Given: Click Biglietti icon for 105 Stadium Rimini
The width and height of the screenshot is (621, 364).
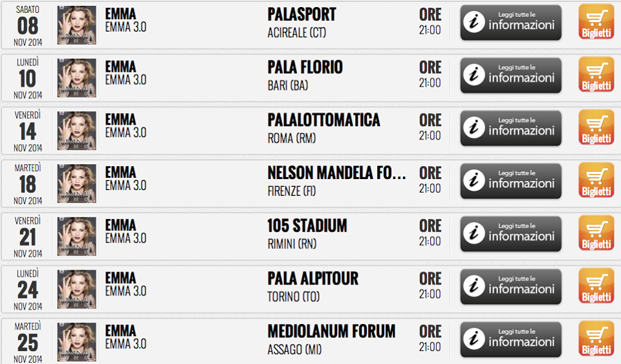Looking at the screenshot, I should pyautogui.click(x=596, y=233).
